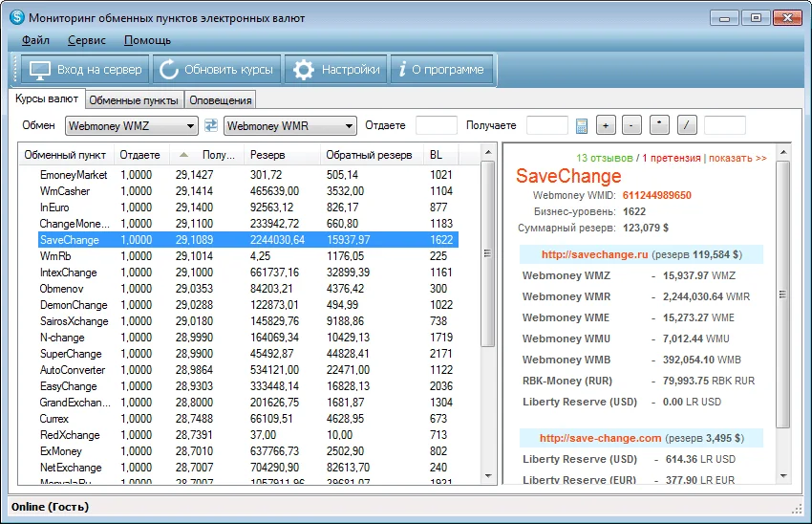812x524 pixels.
Task: Expand the Webmoney WMR target dropdown
Action: click(x=348, y=125)
